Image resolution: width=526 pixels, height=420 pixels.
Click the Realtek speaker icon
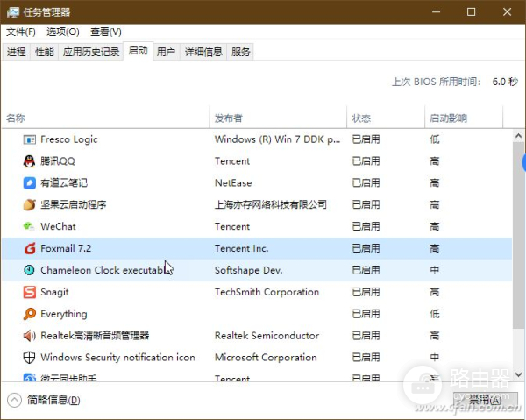[30, 336]
